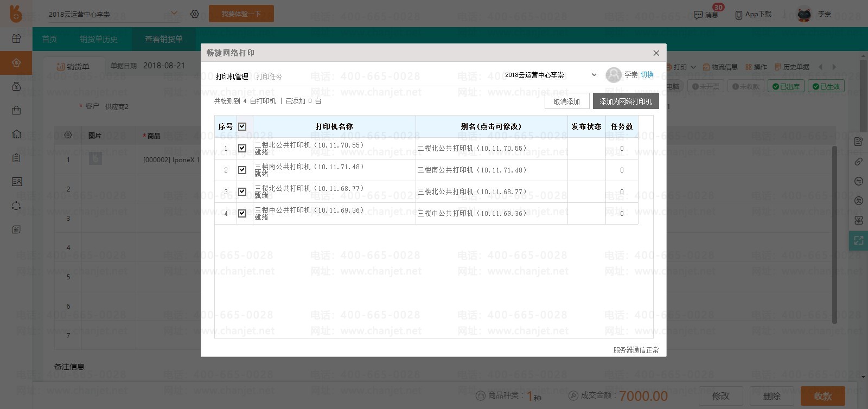Open the contact card icon in left sidebar
The height and width of the screenshot is (409, 868).
[x=16, y=182]
